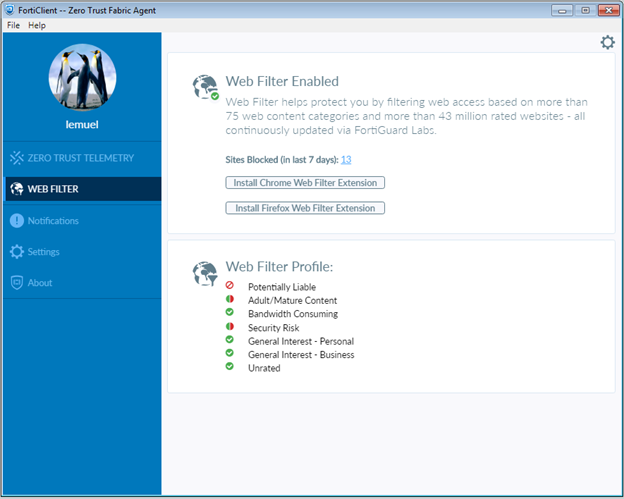Click the Notifications exclamation icon
This screenshot has height=499, width=624.
[x=17, y=220]
